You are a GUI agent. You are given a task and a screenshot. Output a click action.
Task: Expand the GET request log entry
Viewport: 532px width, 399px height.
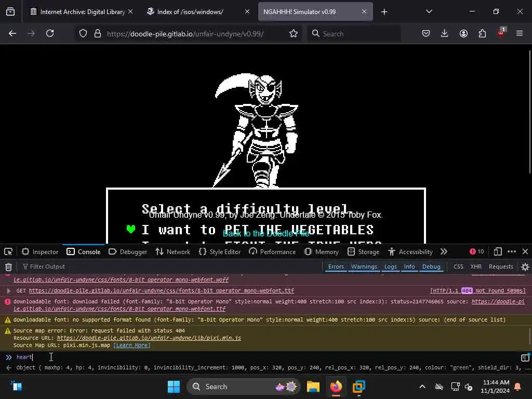tap(8, 291)
